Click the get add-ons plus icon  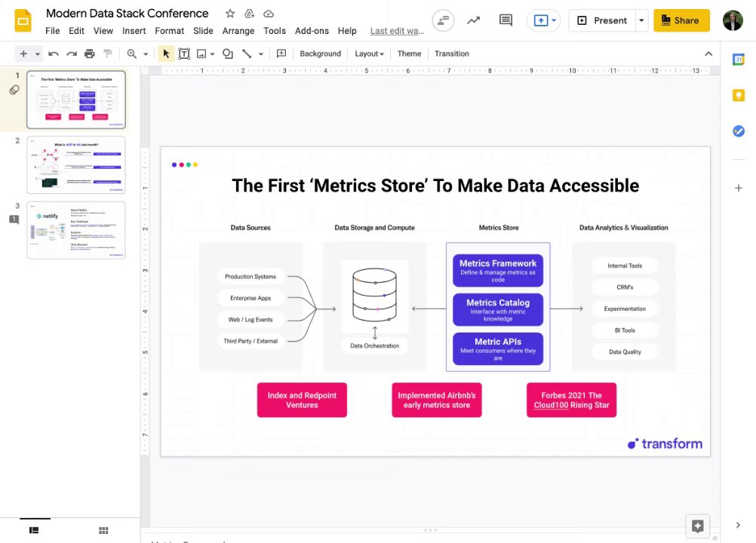(738, 188)
